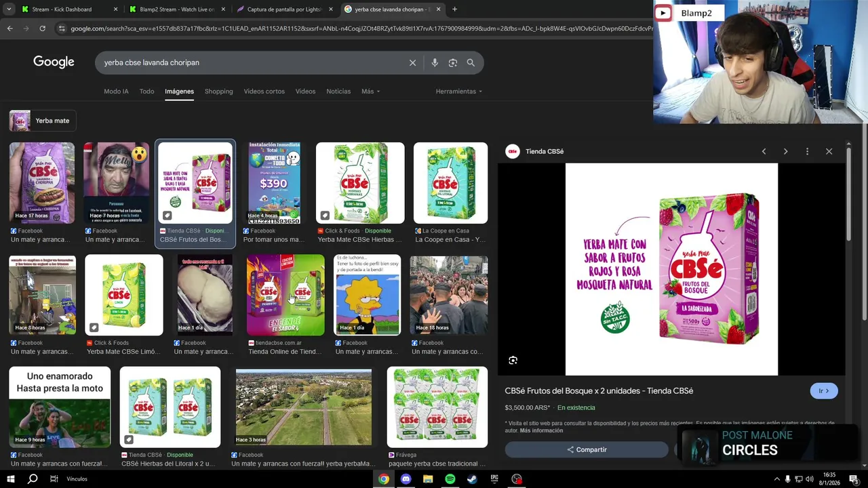Open the Lisa Simpson meme thumbnail
Viewport: 868px width, 488px height.
click(x=367, y=295)
